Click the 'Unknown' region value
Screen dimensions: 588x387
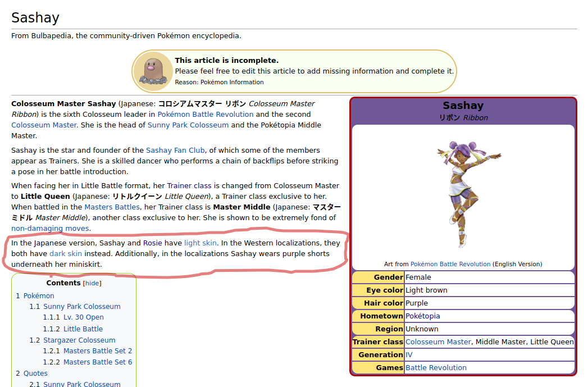pyautogui.click(x=422, y=329)
